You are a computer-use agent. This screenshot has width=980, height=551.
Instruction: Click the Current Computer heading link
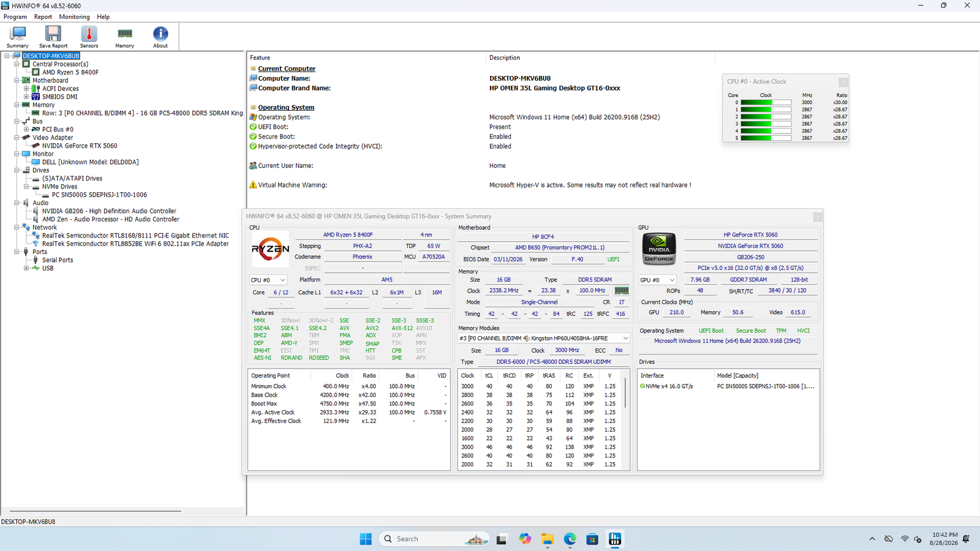(x=287, y=69)
